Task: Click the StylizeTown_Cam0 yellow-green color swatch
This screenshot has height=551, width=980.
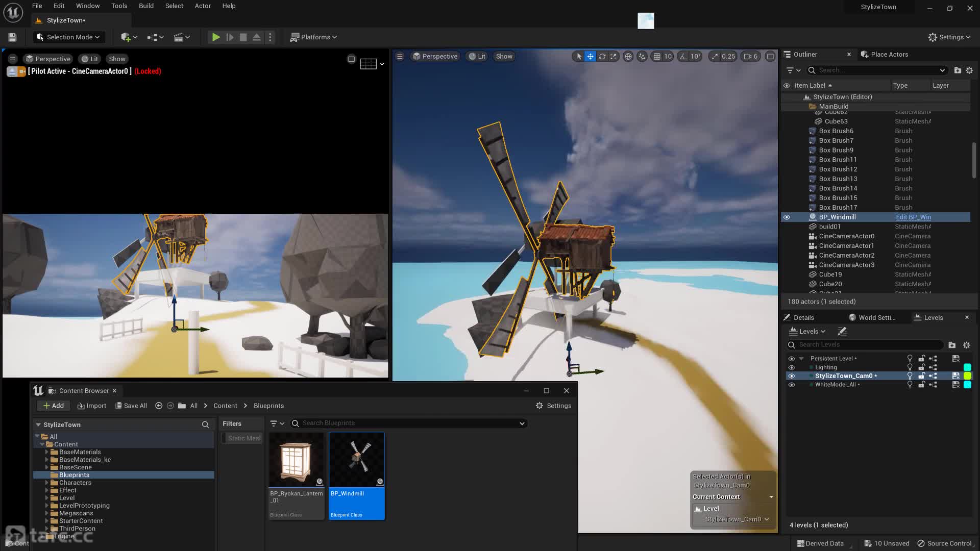Action: pyautogui.click(x=967, y=376)
